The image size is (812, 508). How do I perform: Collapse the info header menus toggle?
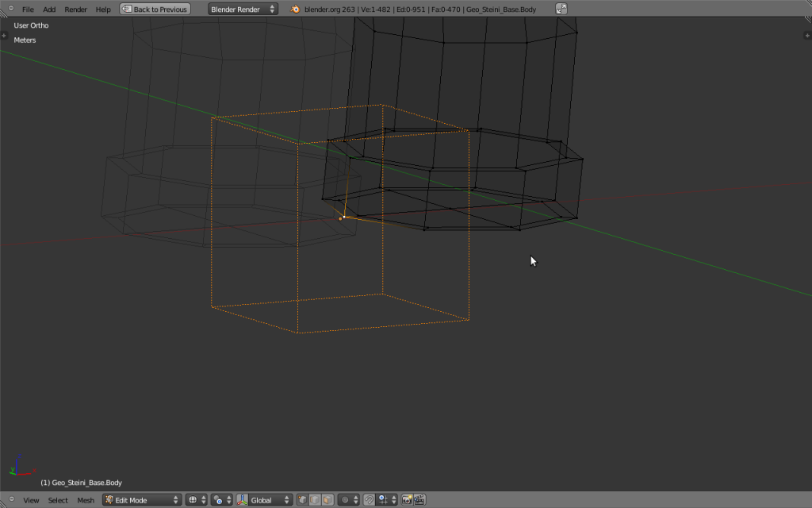tap(11, 8)
